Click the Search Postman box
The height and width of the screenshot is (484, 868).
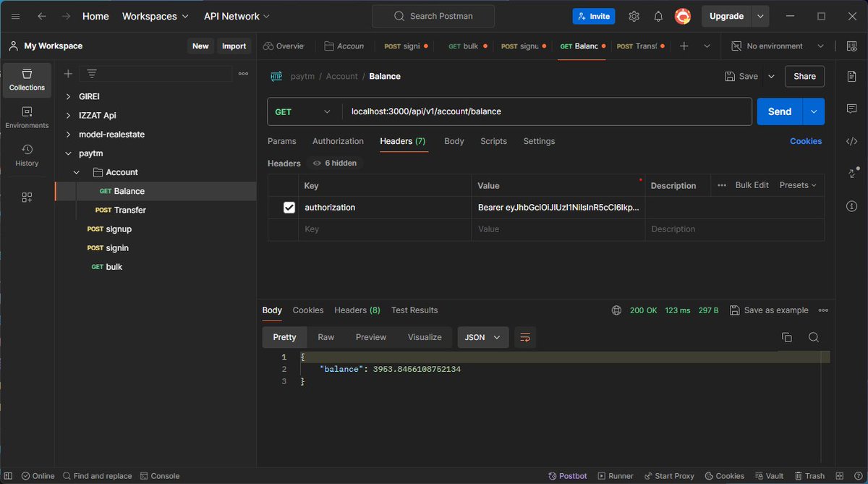[x=433, y=16]
